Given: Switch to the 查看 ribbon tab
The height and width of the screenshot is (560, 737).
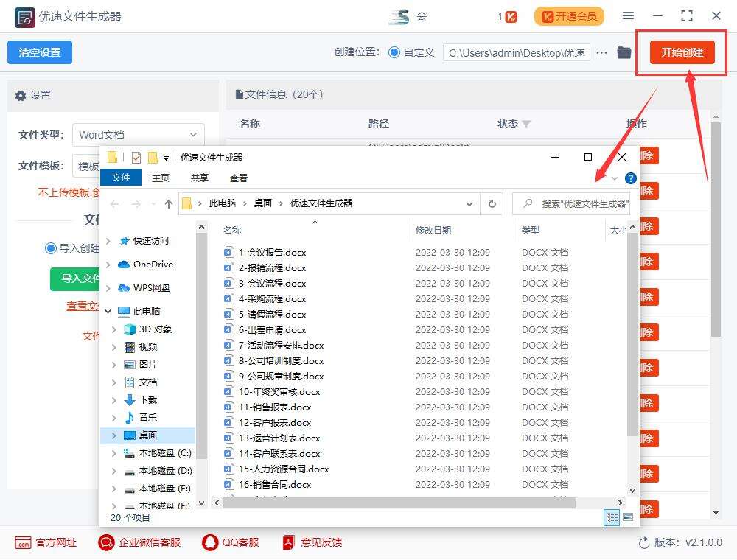Looking at the screenshot, I should click(238, 178).
